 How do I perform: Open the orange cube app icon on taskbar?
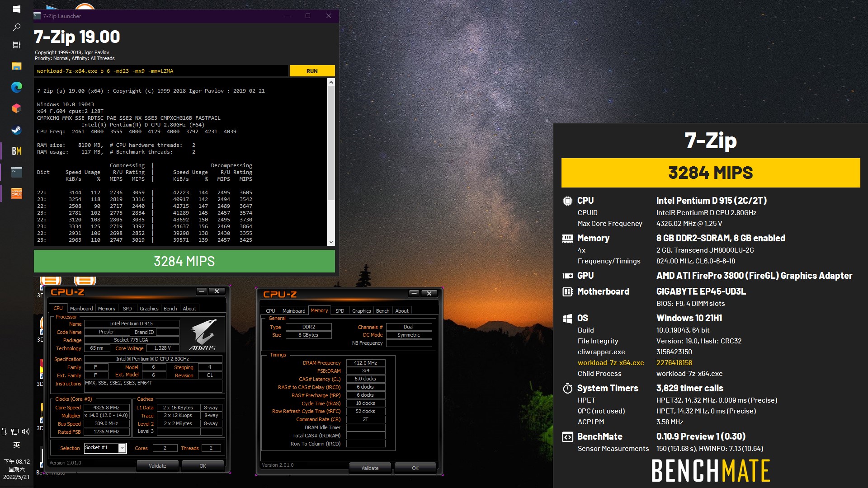16,108
